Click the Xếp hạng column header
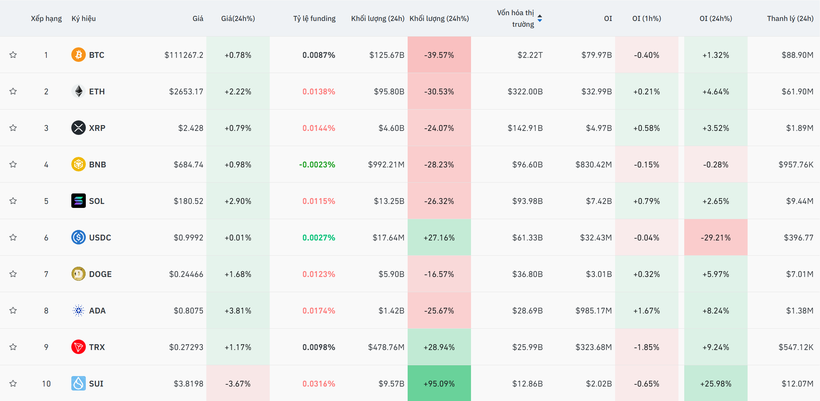Image resolution: width=820 pixels, height=401 pixels. (46, 18)
